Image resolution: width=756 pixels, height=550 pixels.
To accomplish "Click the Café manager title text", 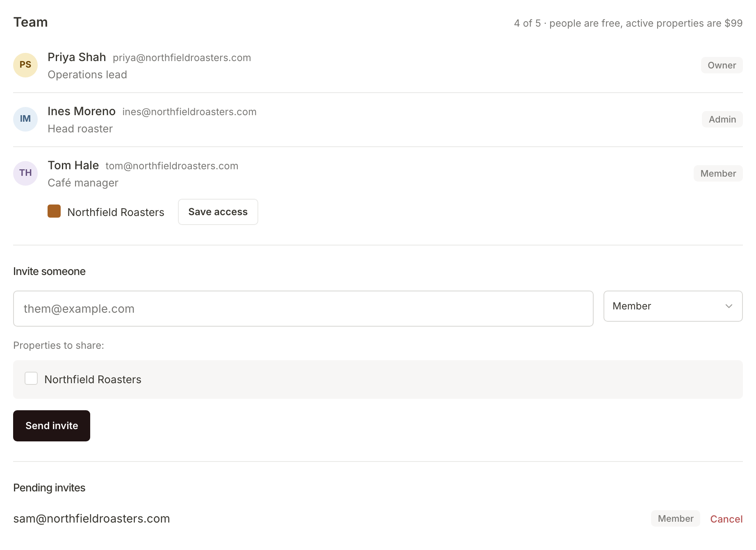I will point(83,183).
